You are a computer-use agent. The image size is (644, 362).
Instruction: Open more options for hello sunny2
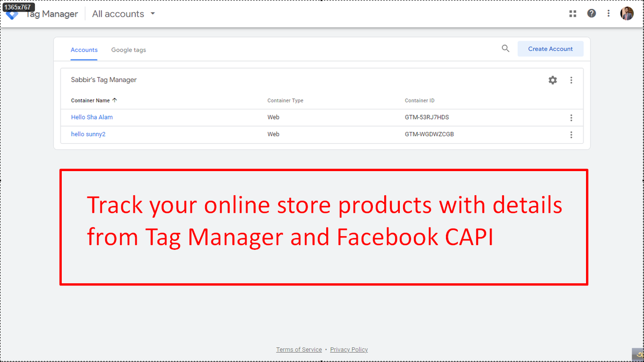[x=571, y=135]
